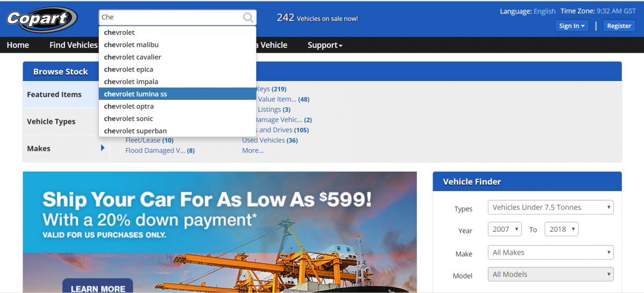Open Value Item... (48) link
The height and width of the screenshot is (293, 644).
[283, 99]
